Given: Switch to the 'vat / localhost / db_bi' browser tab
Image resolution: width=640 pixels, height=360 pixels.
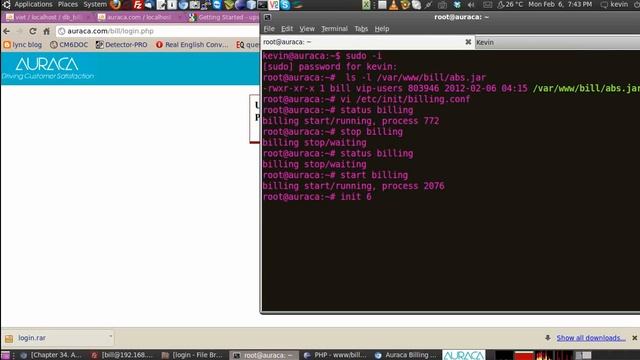Looking at the screenshot, I should (x=47, y=18).
